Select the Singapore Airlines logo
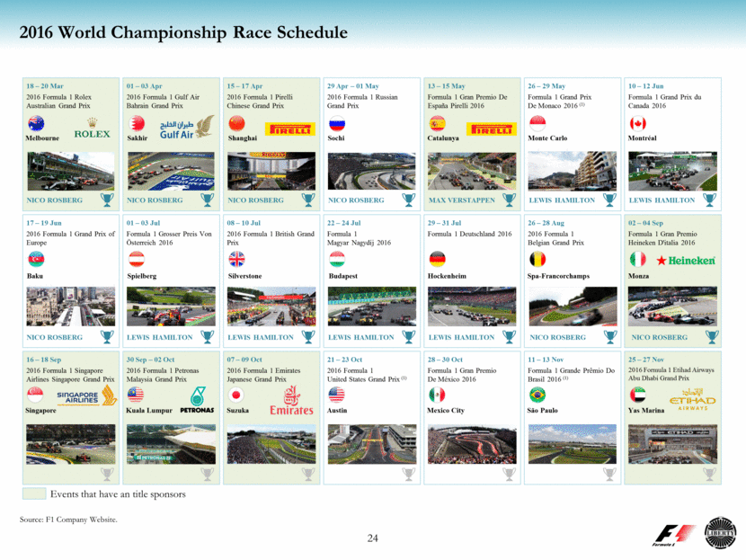 84,396
